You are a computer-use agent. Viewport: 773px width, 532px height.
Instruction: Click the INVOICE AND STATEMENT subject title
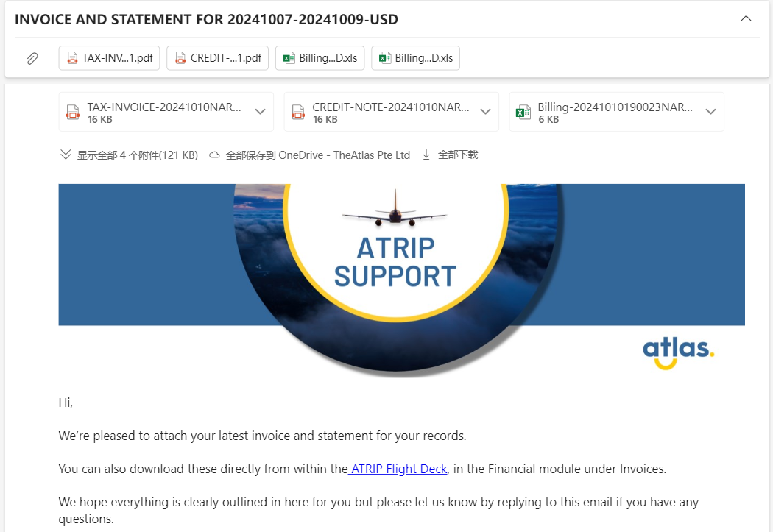click(206, 20)
